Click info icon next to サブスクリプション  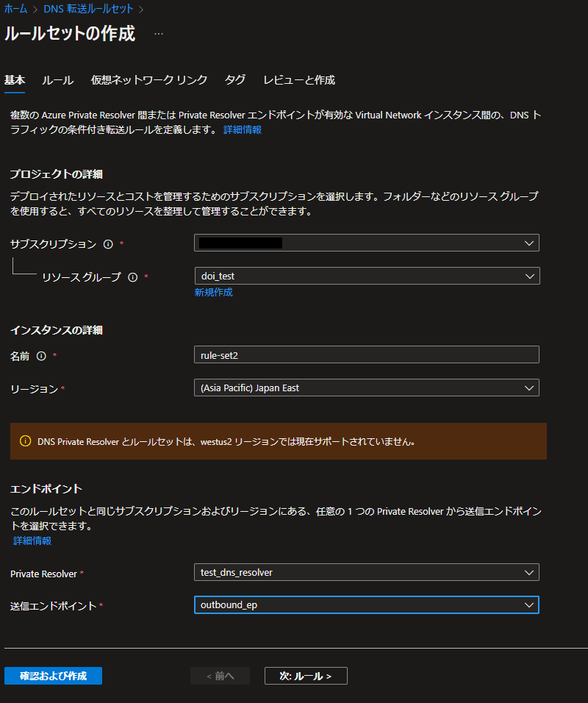[108, 244]
